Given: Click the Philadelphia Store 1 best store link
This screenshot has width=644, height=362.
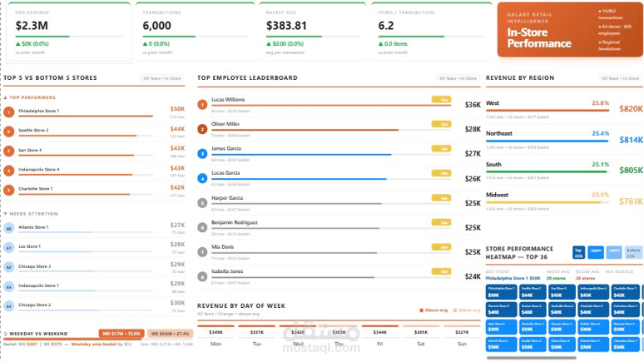Looking at the screenshot, I should [x=513, y=278].
